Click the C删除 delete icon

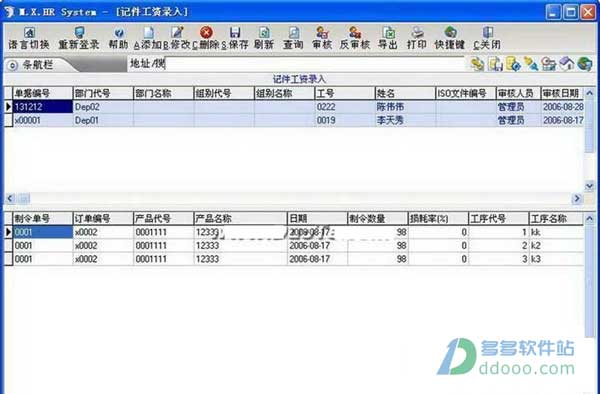click(206, 33)
